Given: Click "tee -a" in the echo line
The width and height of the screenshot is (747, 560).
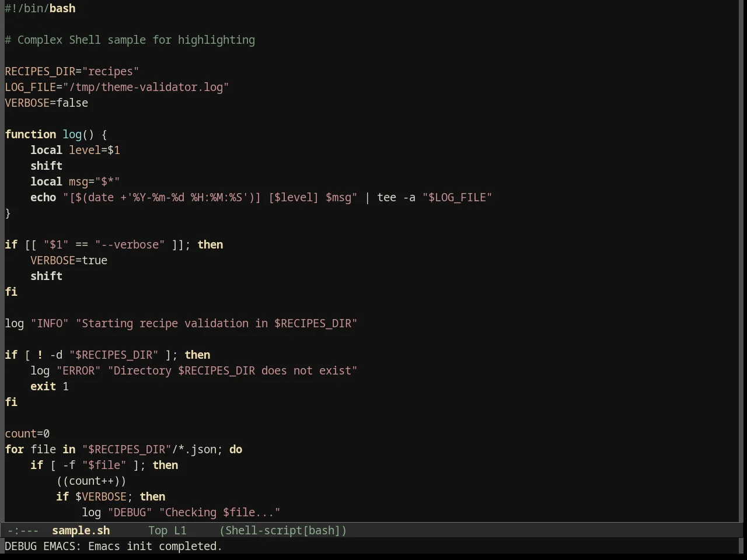Looking at the screenshot, I should (x=396, y=197).
